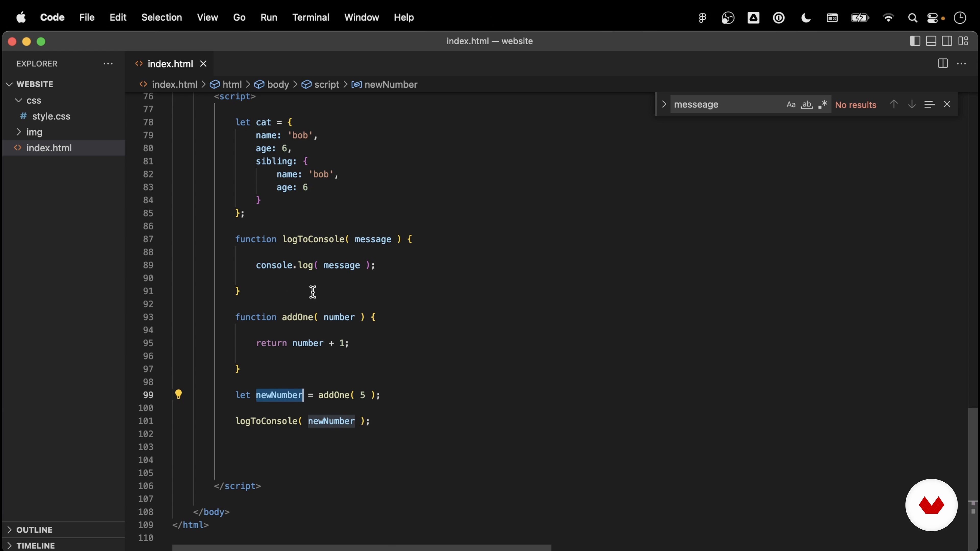Open the Window menu

(x=361, y=18)
